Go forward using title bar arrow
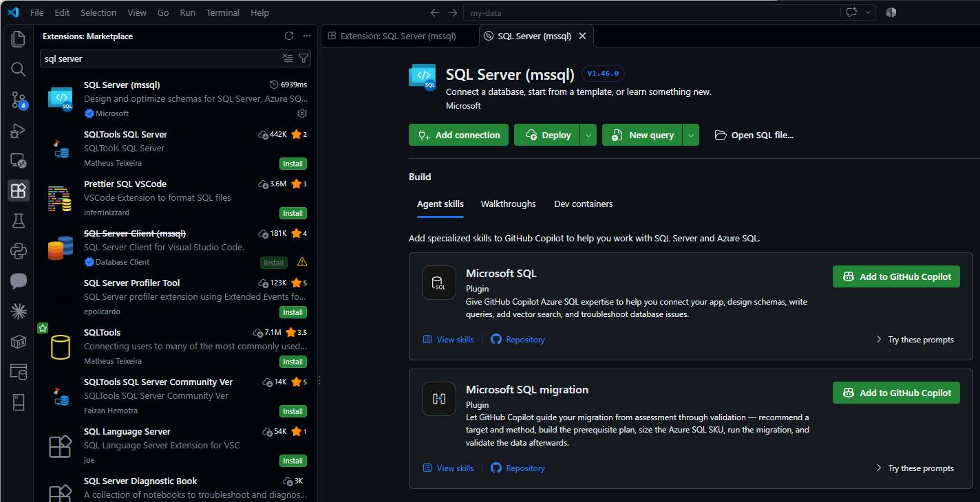This screenshot has height=502, width=980. (x=452, y=12)
